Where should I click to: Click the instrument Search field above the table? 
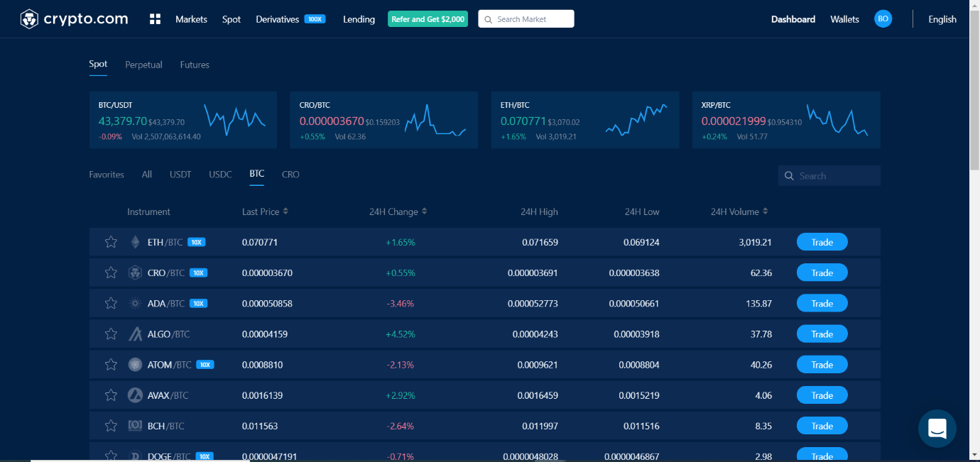click(829, 176)
